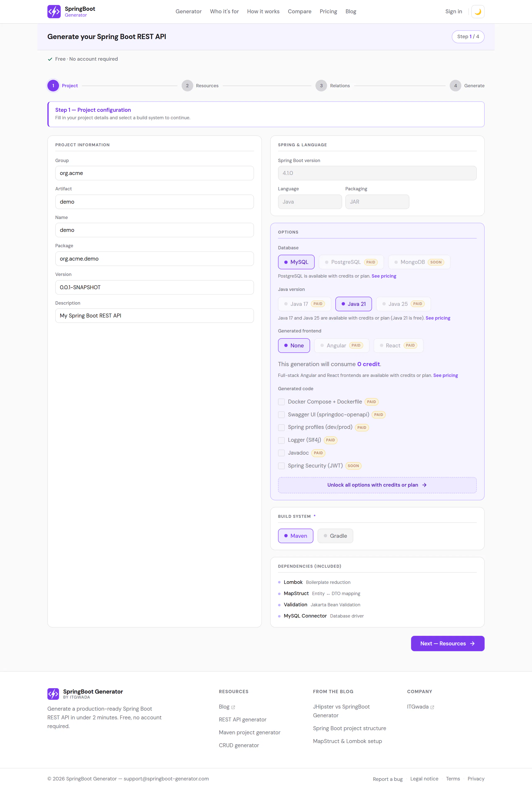
Task: Open footer Blog resource link
Action: pyautogui.click(x=227, y=707)
